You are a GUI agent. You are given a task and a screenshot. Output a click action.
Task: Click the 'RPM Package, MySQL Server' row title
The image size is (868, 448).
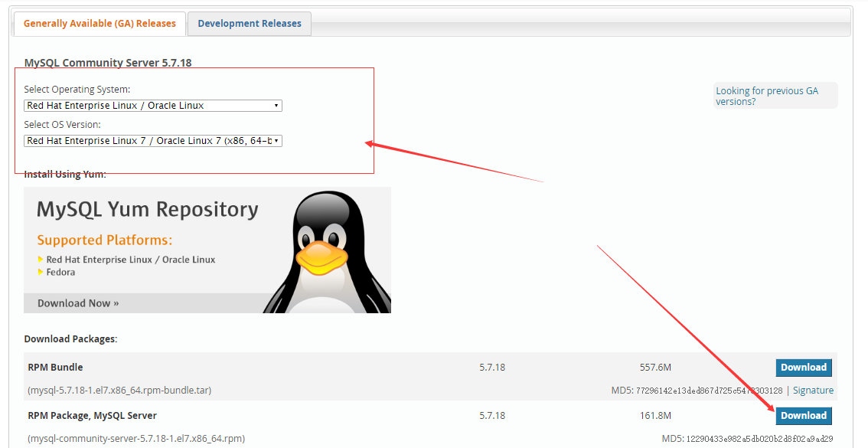pyautogui.click(x=93, y=416)
